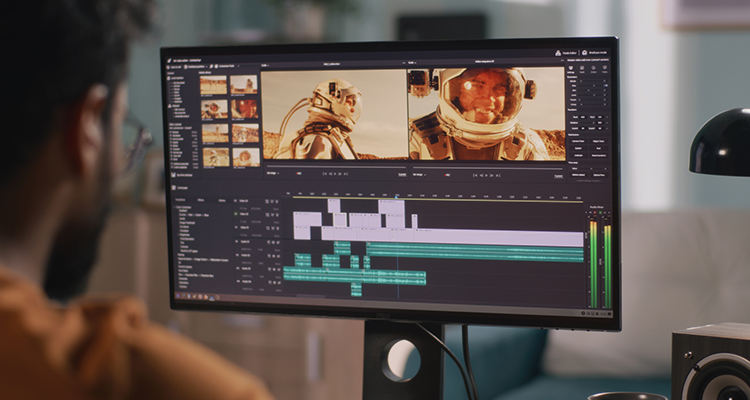The image size is (750, 400).
Task: Click the left viewer scrub bar
Action: 335,167
